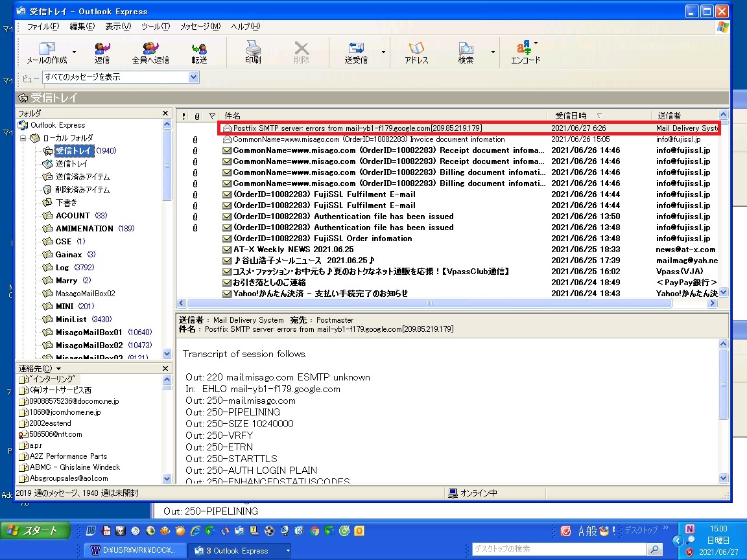Open the FujiSSL Order infomation message

469,239
